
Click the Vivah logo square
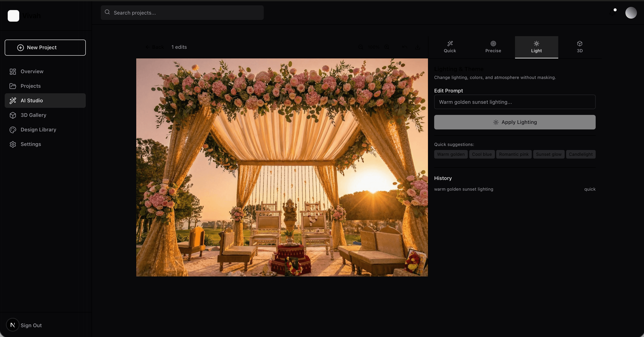coord(13,16)
